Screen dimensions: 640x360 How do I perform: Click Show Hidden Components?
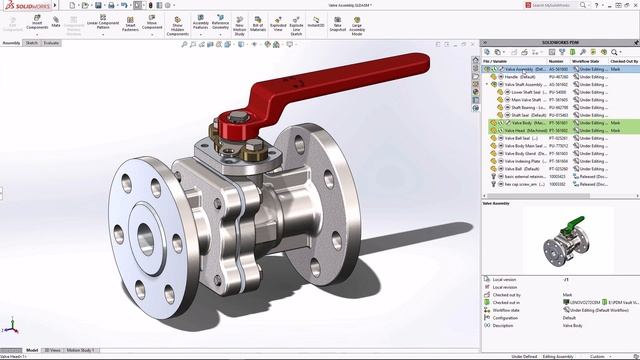point(178,26)
